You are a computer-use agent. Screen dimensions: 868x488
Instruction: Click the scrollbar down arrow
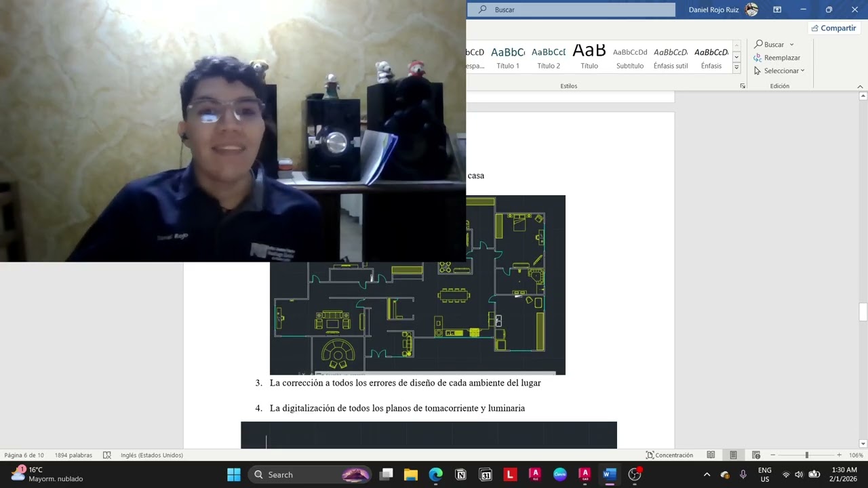863,444
